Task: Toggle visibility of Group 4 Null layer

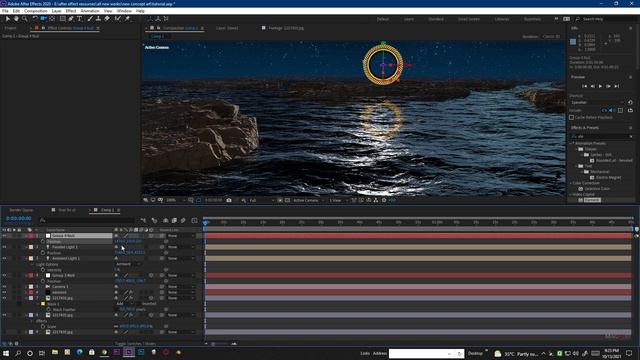Action: (x=4, y=236)
